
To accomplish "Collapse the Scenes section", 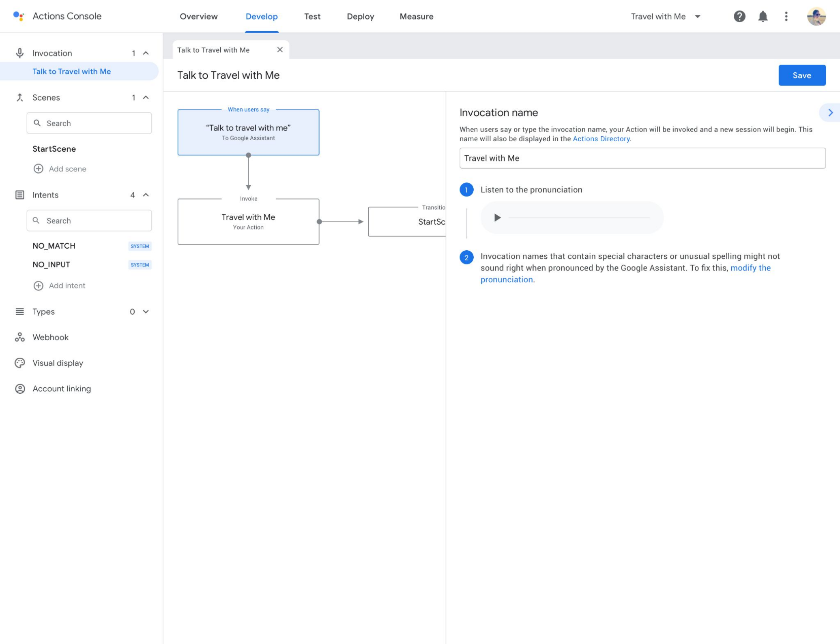I will pos(146,97).
